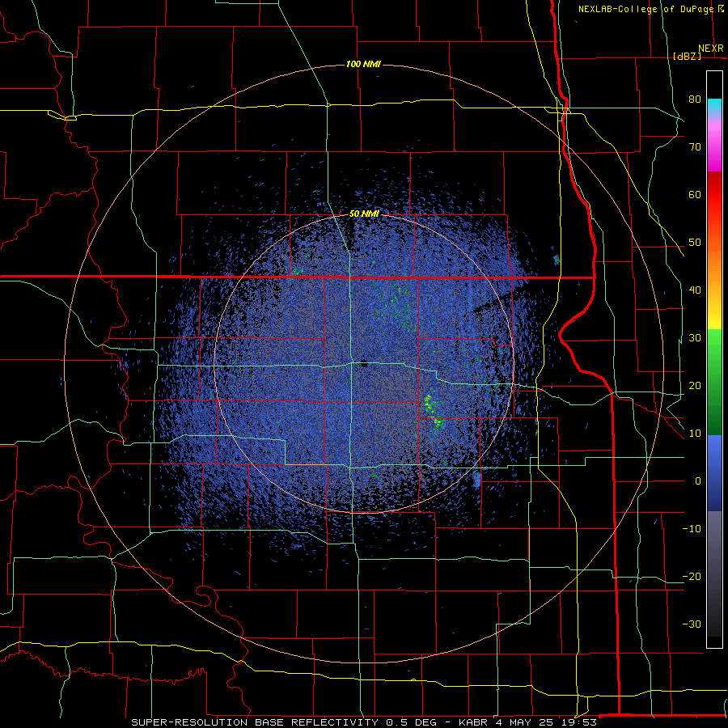Screen dimensions: 728x728
Task: Click the 50 NMI range ring label
Action: point(364,214)
